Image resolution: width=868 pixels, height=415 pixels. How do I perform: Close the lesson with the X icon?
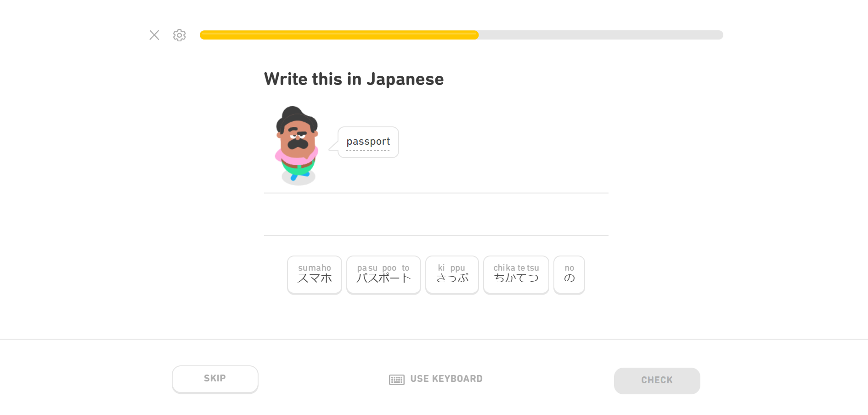coord(154,35)
